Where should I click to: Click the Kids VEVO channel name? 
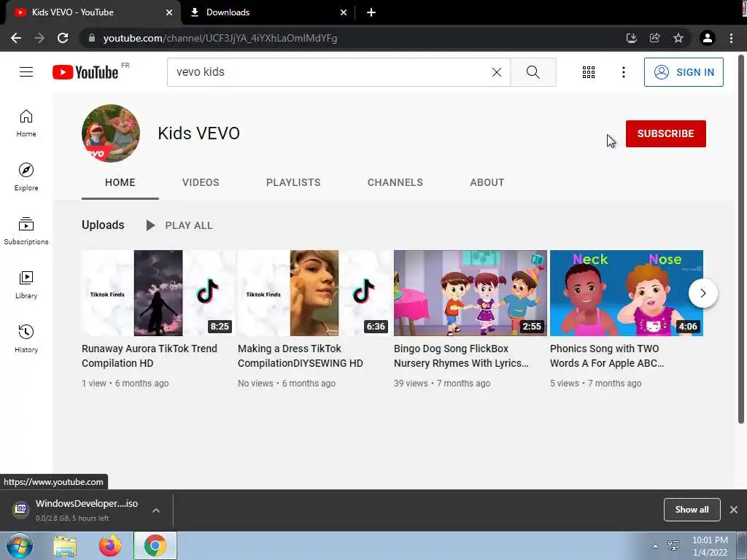(x=198, y=133)
